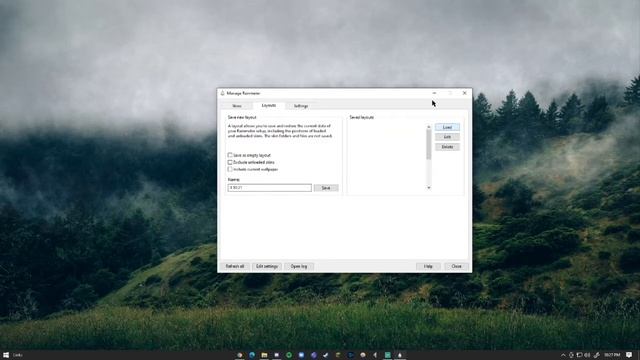Select the Rainmeter raindrop taskbar icon
Screen dimensions: 640x360
pos(400,355)
